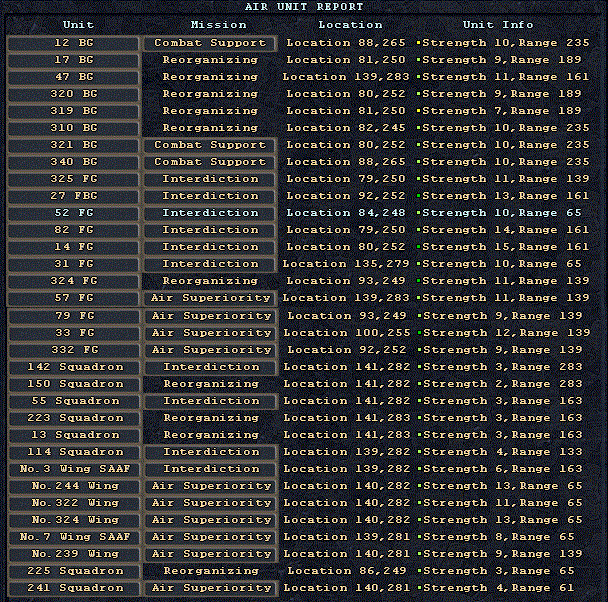The image size is (608, 602).
Task: Change No. 322 Wing Air Superiority mission
Action: 211,504
